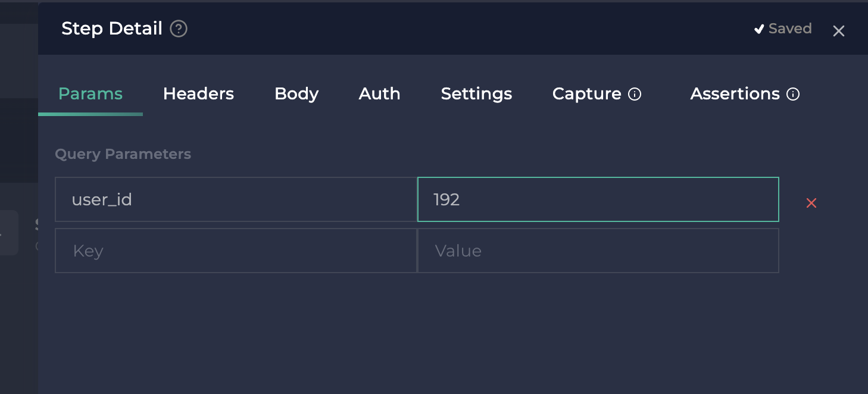Screen dimensions: 868x394
Task: Go to the Auth tab
Action: pyautogui.click(x=379, y=94)
